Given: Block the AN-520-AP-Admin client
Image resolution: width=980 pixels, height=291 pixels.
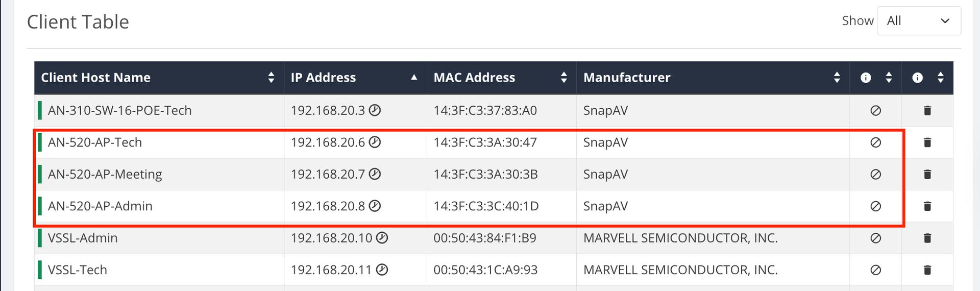Looking at the screenshot, I should 875,206.
